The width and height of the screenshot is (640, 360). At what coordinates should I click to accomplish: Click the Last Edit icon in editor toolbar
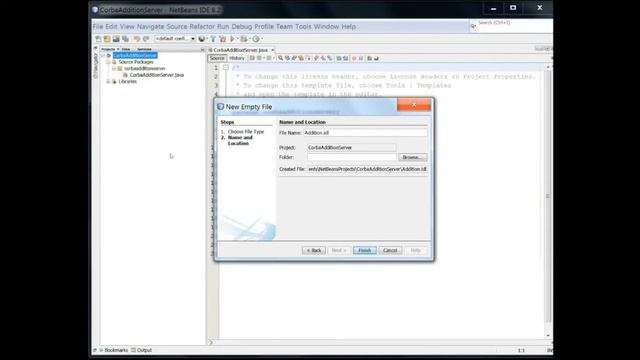click(252, 58)
